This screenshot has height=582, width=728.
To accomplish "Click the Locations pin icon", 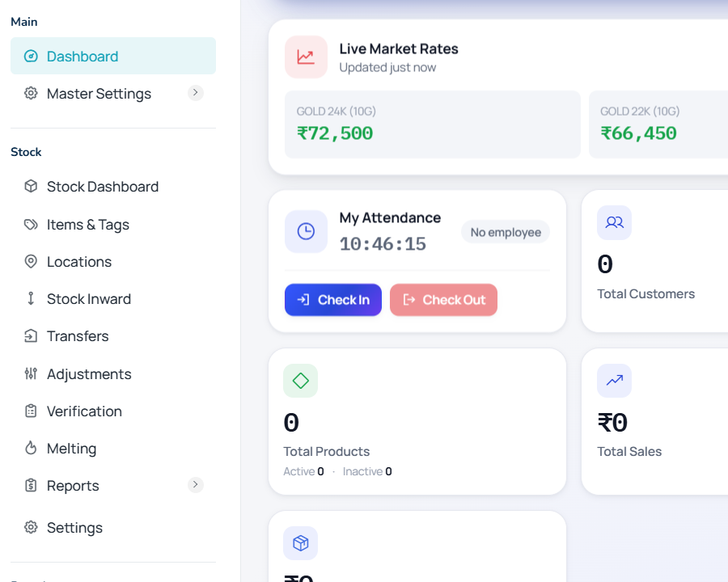I will click(31, 262).
